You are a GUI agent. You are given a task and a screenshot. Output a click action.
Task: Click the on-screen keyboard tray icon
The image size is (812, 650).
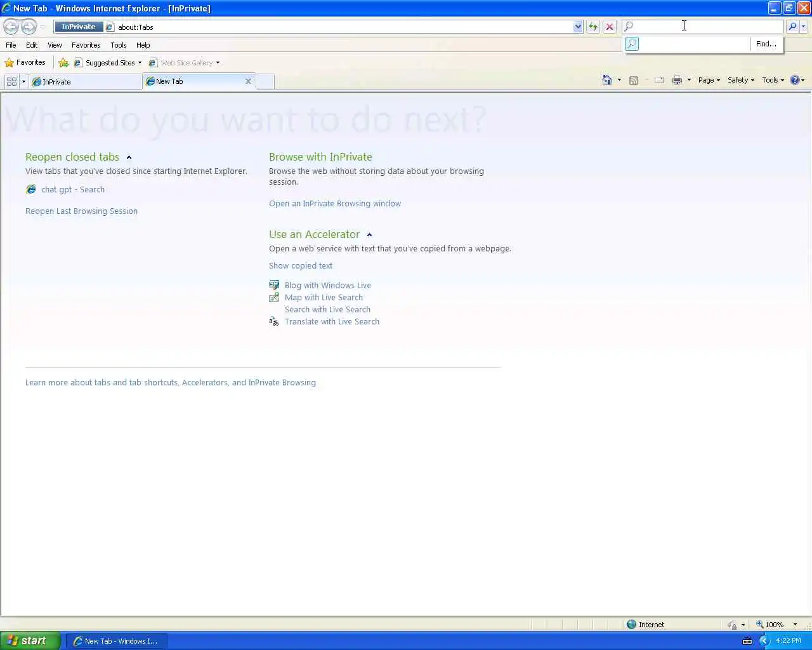747,640
